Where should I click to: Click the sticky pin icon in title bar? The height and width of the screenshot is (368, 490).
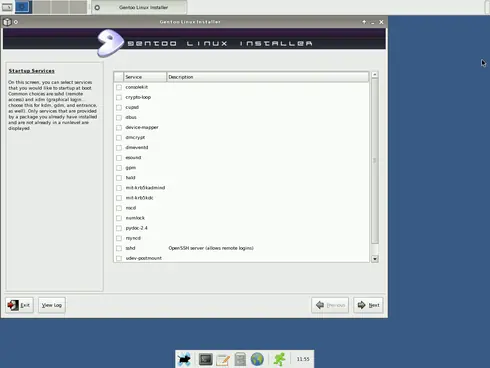point(16,22)
